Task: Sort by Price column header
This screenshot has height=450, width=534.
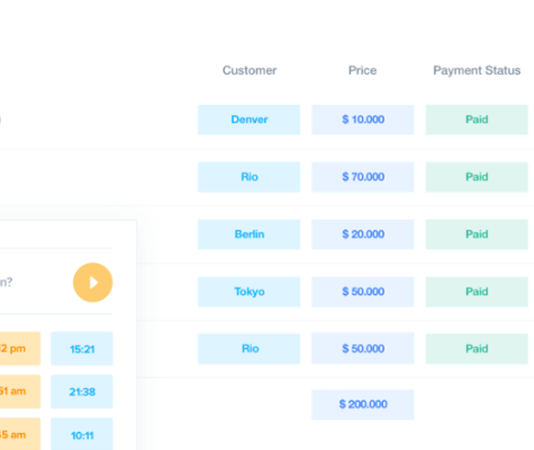Action: 362,71
